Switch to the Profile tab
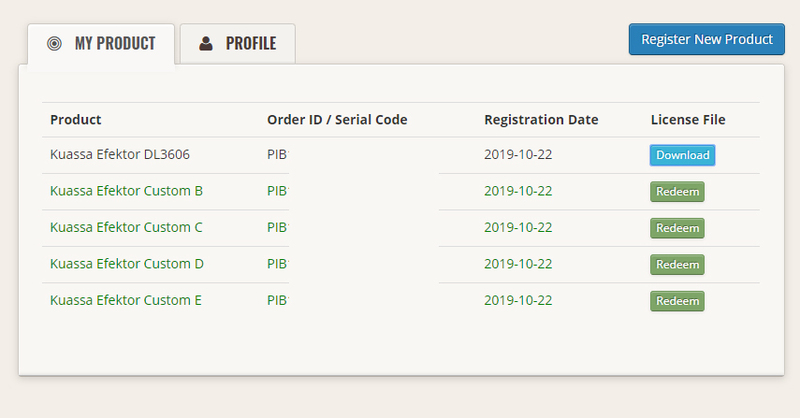Image resolution: width=800 pixels, height=418 pixels. [237, 44]
